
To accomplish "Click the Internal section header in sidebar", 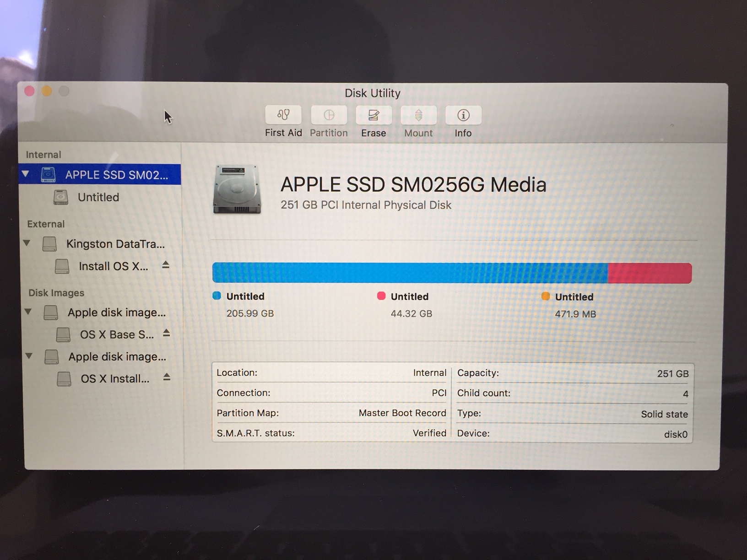I will click(x=43, y=155).
